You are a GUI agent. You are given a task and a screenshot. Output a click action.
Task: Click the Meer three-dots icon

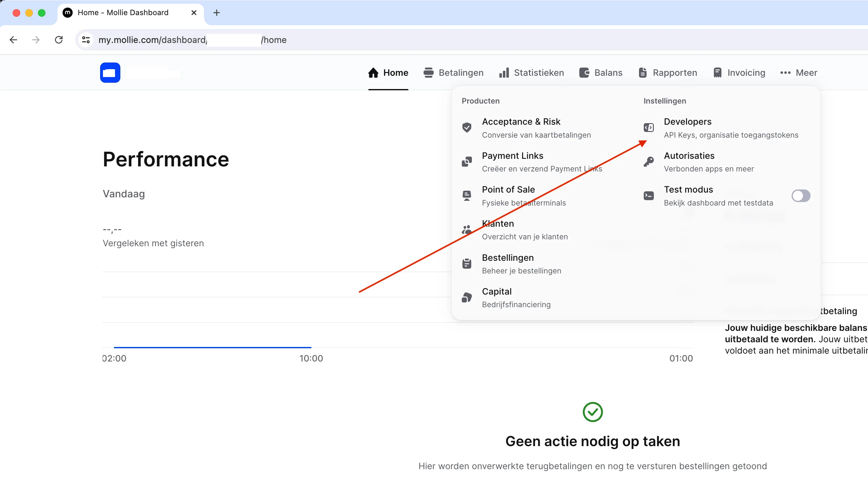[x=786, y=73]
